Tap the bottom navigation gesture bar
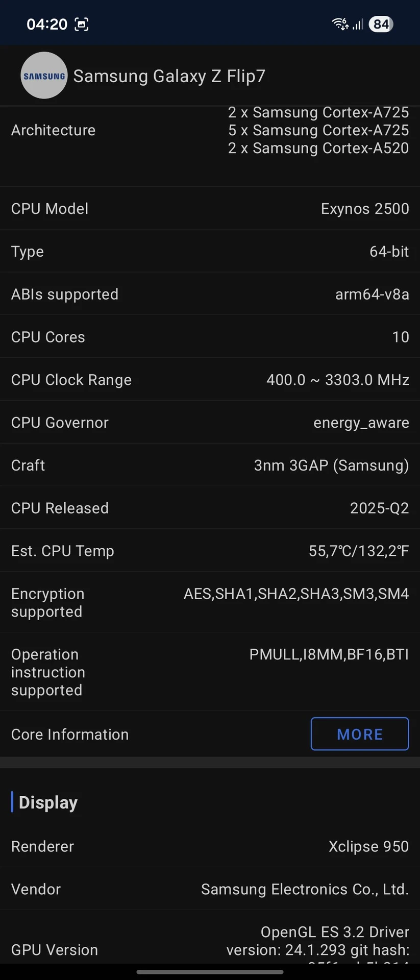The width and height of the screenshot is (420, 980). click(x=210, y=972)
